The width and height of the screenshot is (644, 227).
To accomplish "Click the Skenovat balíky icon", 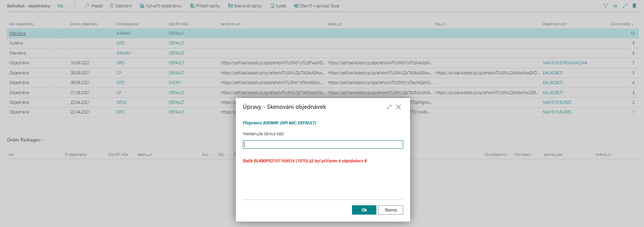I will click(230, 6).
